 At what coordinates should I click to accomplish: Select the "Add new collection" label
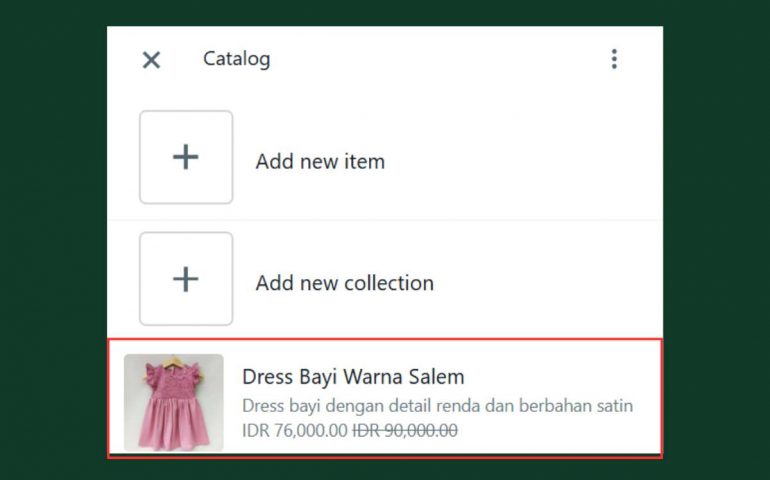click(344, 283)
